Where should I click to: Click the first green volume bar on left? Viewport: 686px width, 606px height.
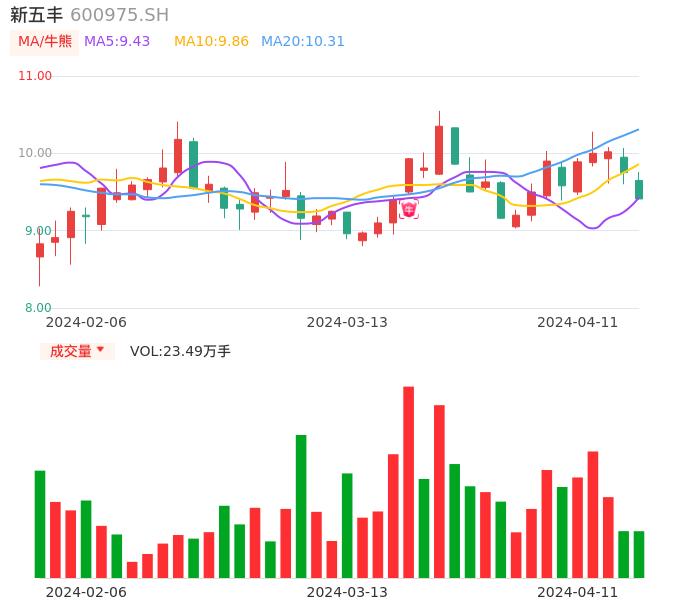tap(40, 524)
